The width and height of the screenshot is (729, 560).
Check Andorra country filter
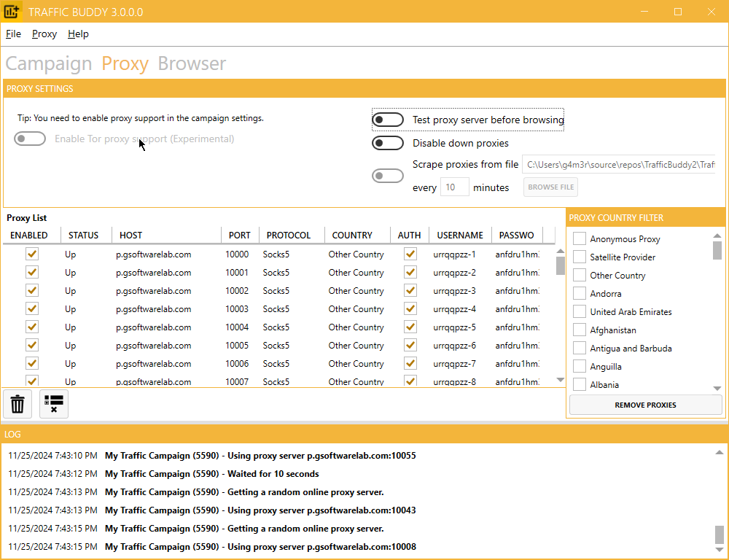click(580, 293)
